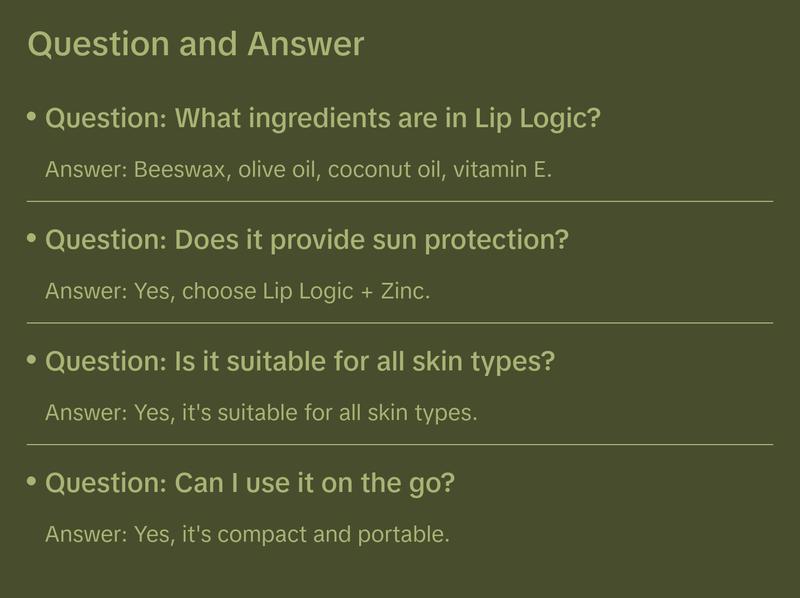Click "Lip Logic + Zinc" in the second answer
800x598 pixels.
pyautogui.click(x=345, y=292)
